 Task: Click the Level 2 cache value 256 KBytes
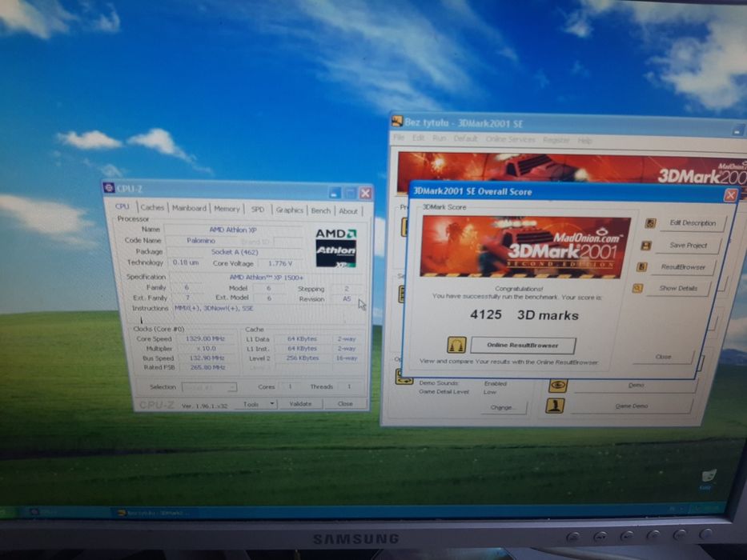[303, 358]
